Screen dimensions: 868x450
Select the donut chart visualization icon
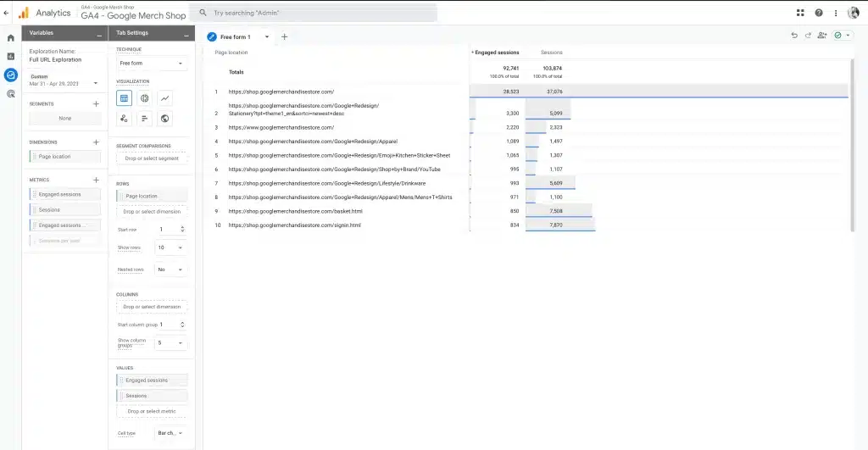point(144,98)
